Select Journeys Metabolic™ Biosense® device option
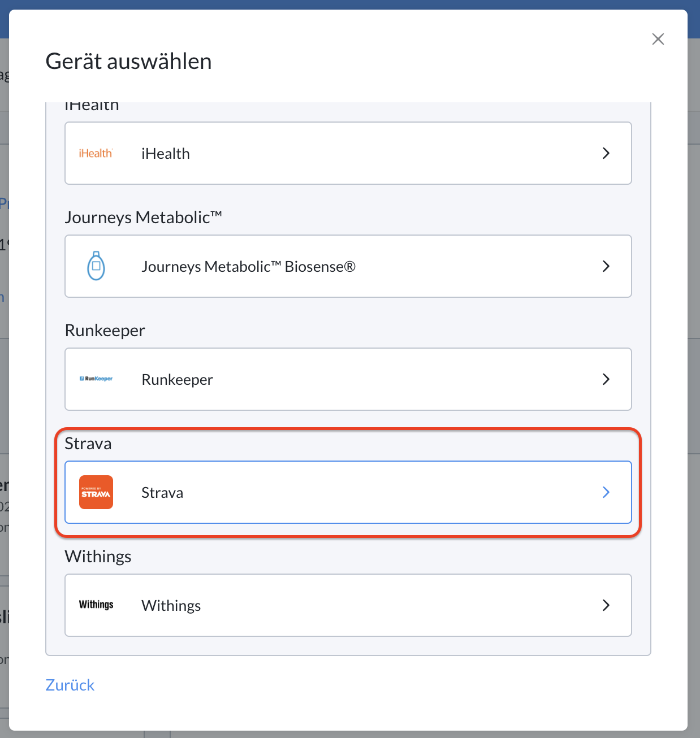The image size is (700, 738). (x=348, y=266)
